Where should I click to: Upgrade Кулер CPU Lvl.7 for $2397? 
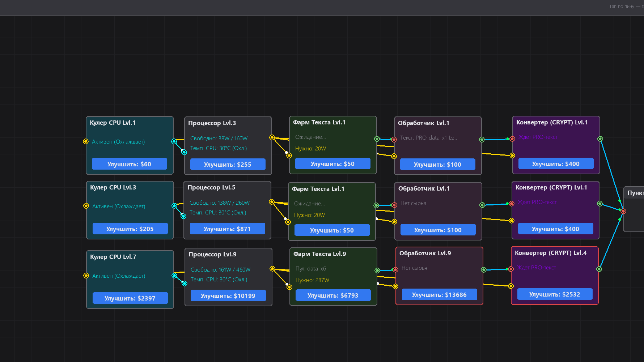[130, 298]
